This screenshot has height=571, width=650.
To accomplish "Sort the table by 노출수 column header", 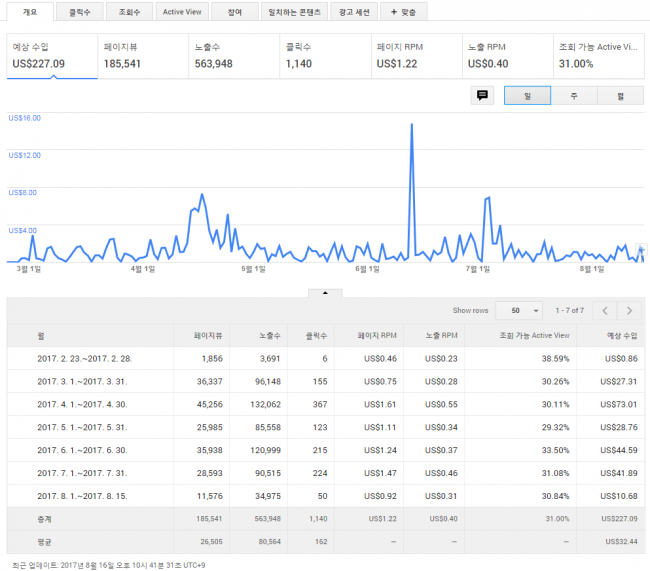I will pos(257,336).
